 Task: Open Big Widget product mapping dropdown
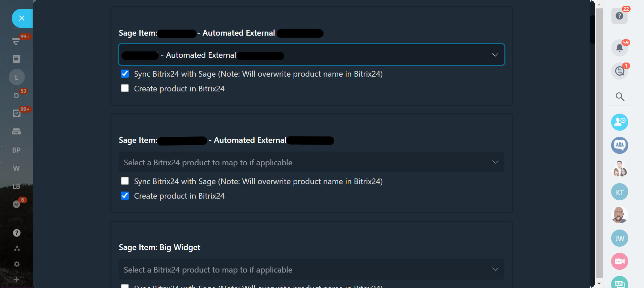pos(311,270)
